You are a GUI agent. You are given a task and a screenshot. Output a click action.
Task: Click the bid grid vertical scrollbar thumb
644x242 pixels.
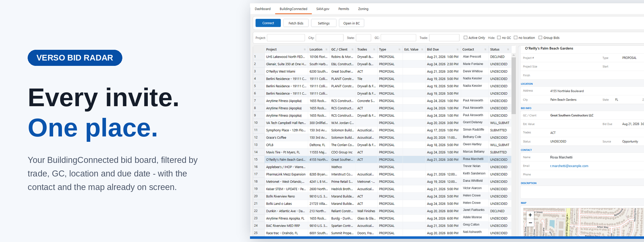click(x=514, y=86)
